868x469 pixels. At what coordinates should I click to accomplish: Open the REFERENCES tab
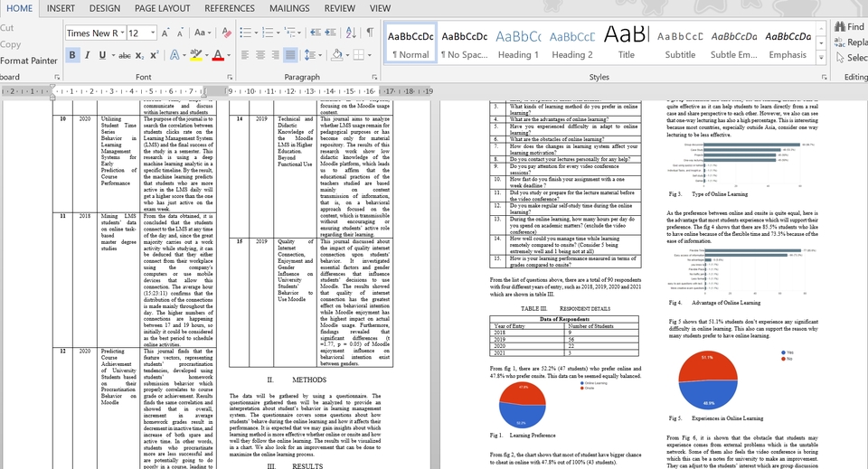[229, 8]
